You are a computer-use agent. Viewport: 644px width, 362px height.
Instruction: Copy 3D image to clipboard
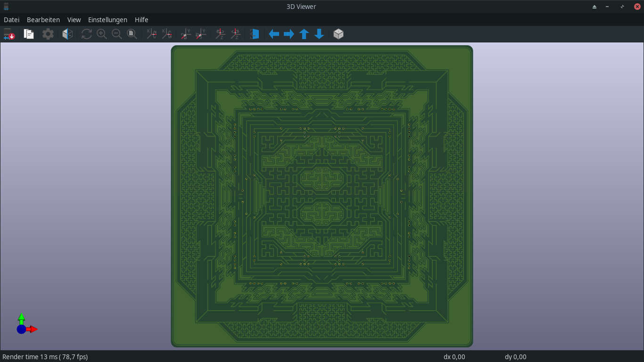(x=29, y=34)
